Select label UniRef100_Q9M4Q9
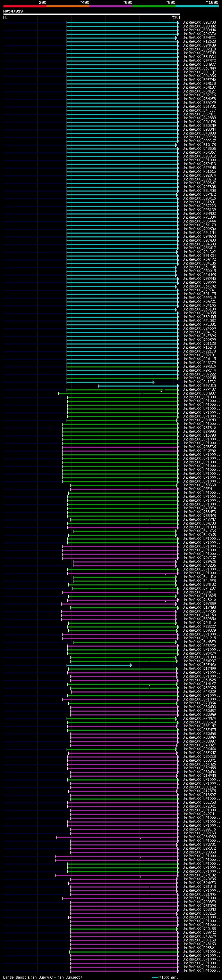Screen dimensions: 222x980 tap(199, 45)
